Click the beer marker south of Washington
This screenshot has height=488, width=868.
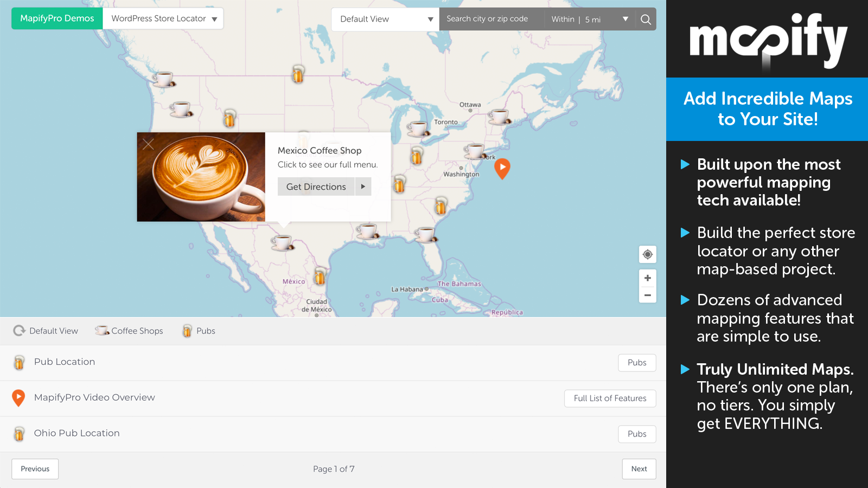[x=441, y=206]
